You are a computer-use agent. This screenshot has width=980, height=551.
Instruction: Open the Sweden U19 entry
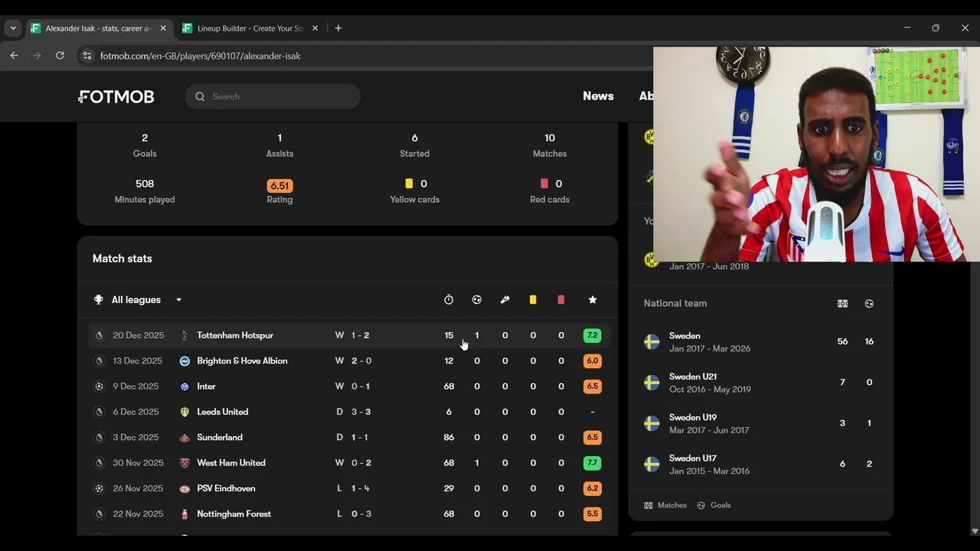coord(760,423)
